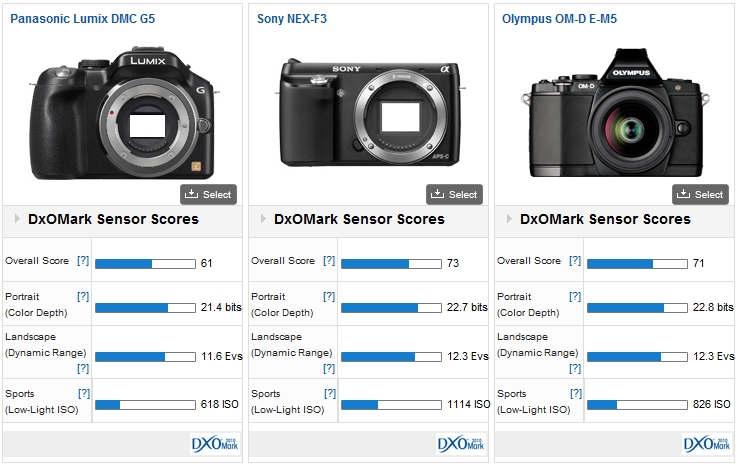Click the Olympus OM-D E-M5 camera photo
The height and width of the screenshot is (469, 739).
point(615,113)
